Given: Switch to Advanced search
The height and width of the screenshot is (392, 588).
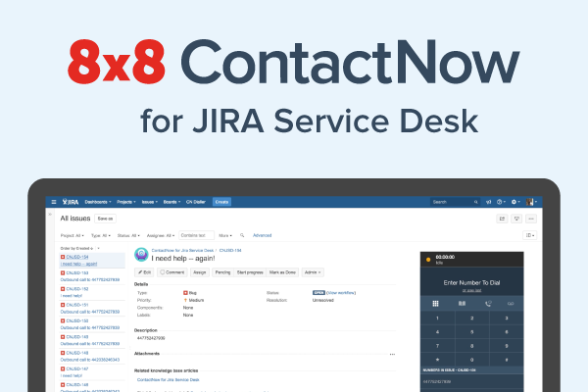Looking at the screenshot, I should (262, 235).
